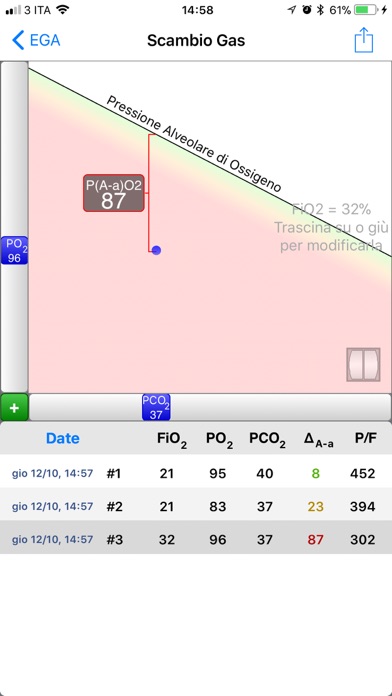Select the PCO2 37 slider handle
This screenshot has width=392, height=696.
[x=156, y=407]
